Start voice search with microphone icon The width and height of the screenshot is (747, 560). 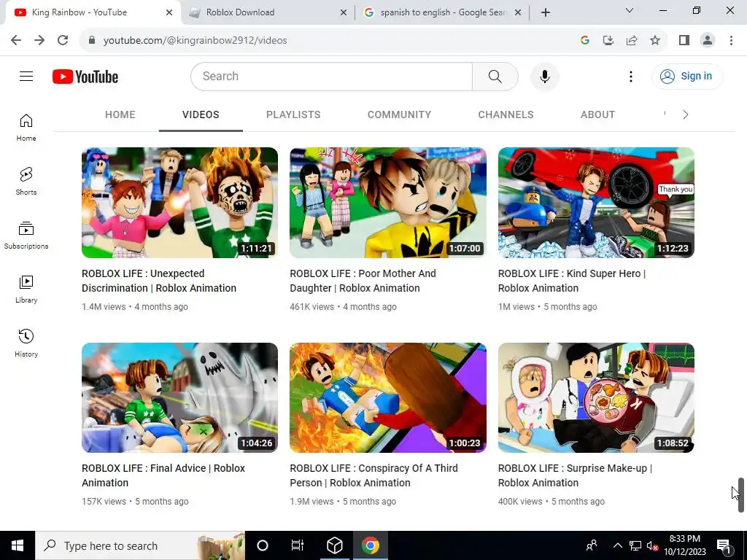(x=544, y=76)
